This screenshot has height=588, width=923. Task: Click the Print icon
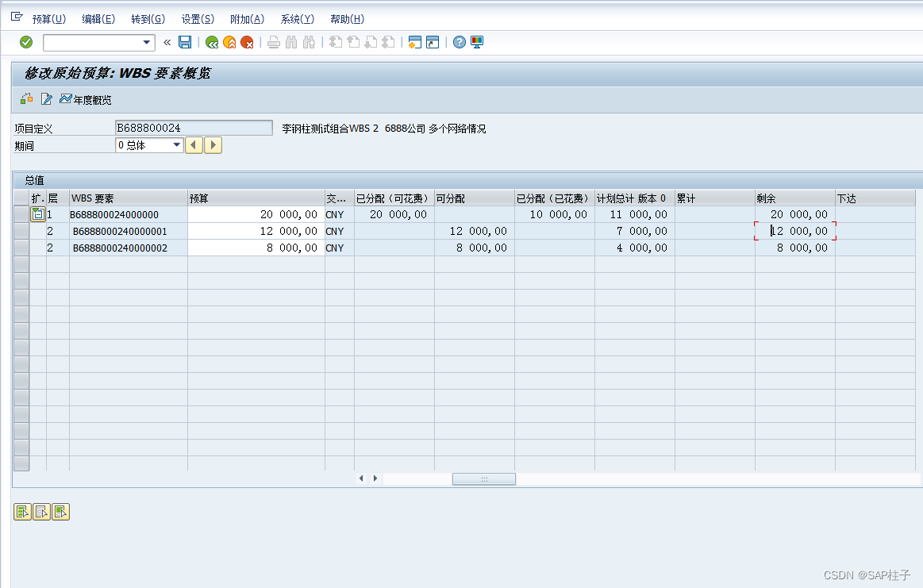tap(274, 42)
